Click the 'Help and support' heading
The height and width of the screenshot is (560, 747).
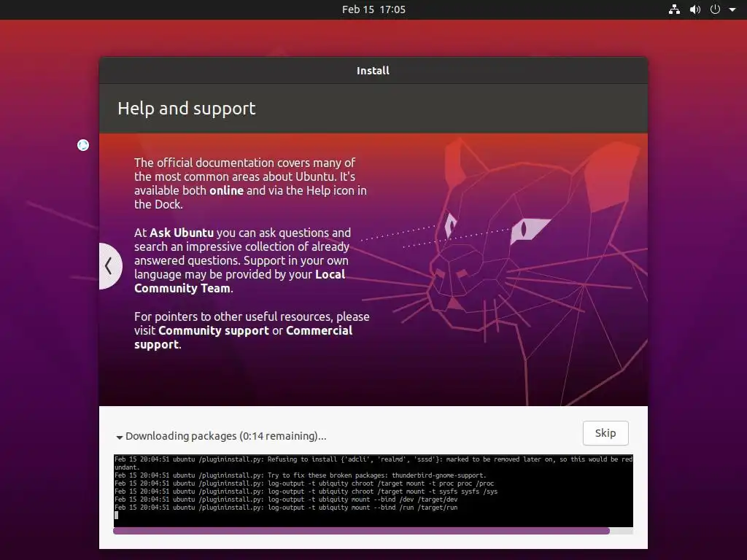(x=186, y=109)
